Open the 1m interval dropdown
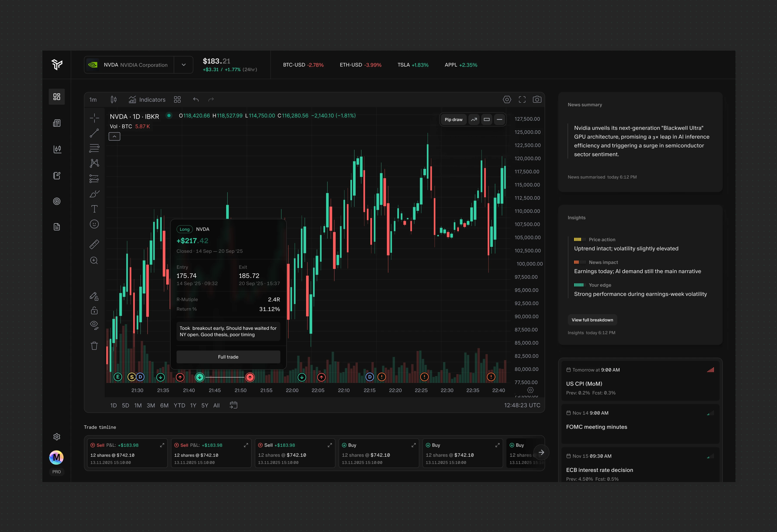The height and width of the screenshot is (532, 777). click(93, 99)
